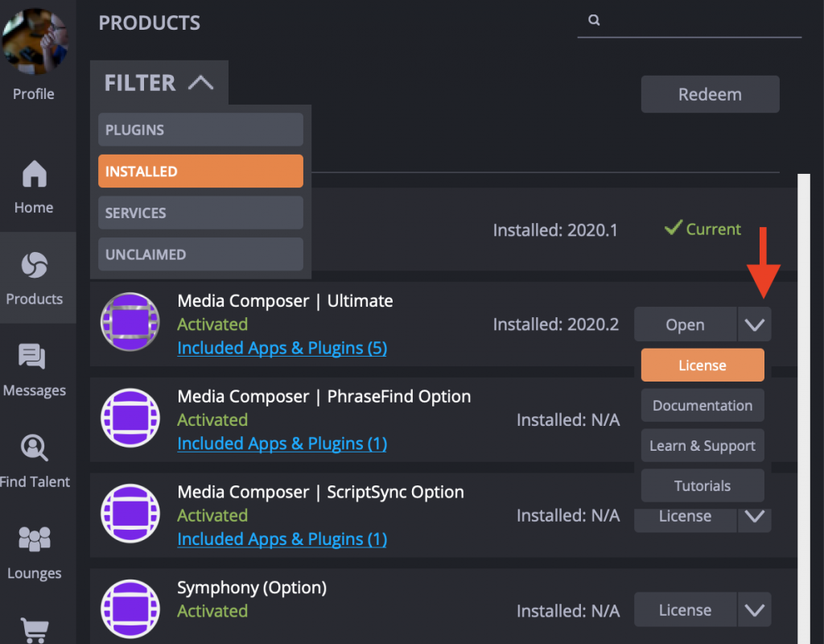This screenshot has width=824, height=644.
Task: Open Media Composer Ultimate
Action: tap(685, 324)
